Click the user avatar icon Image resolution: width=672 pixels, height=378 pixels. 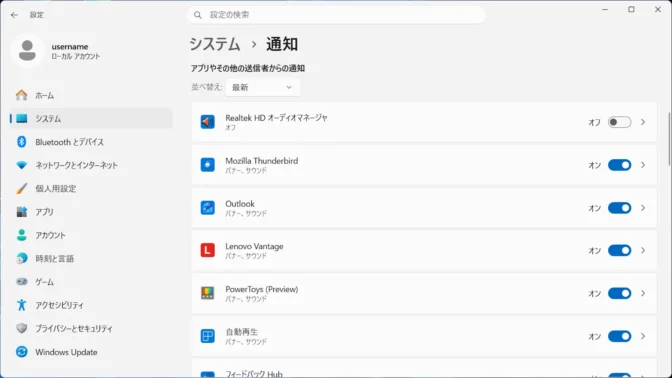coord(27,51)
